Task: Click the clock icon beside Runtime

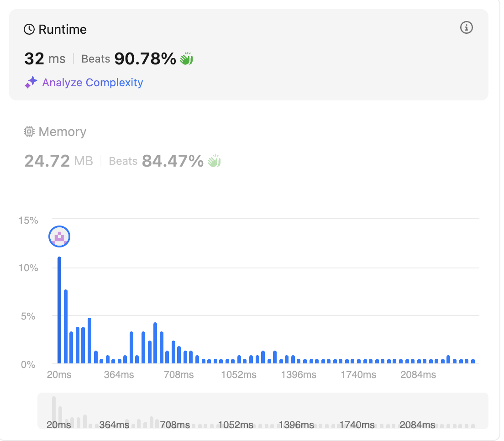Action: (29, 30)
